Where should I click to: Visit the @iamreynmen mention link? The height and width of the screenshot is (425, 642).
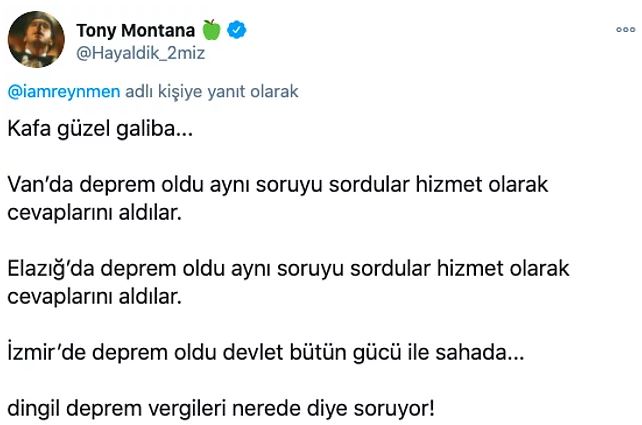point(63,92)
